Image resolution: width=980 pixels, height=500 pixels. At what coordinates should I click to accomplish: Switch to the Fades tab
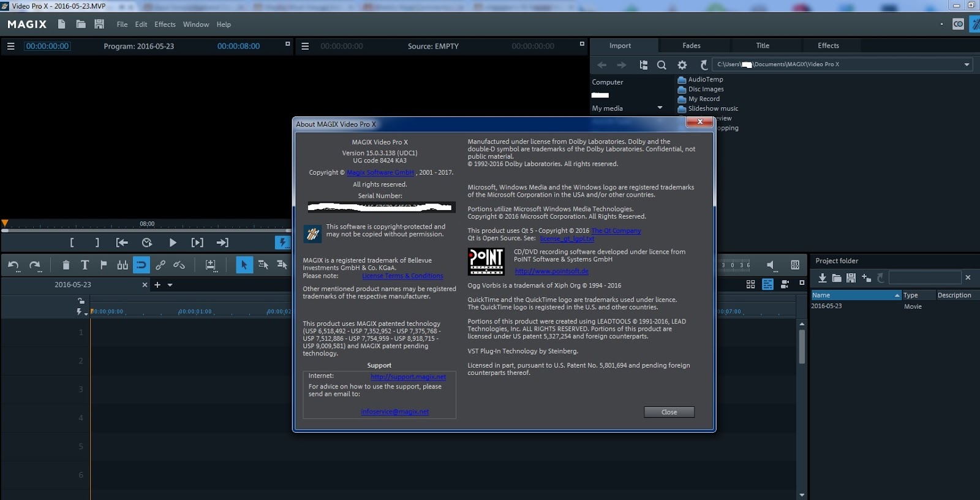pos(692,46)
